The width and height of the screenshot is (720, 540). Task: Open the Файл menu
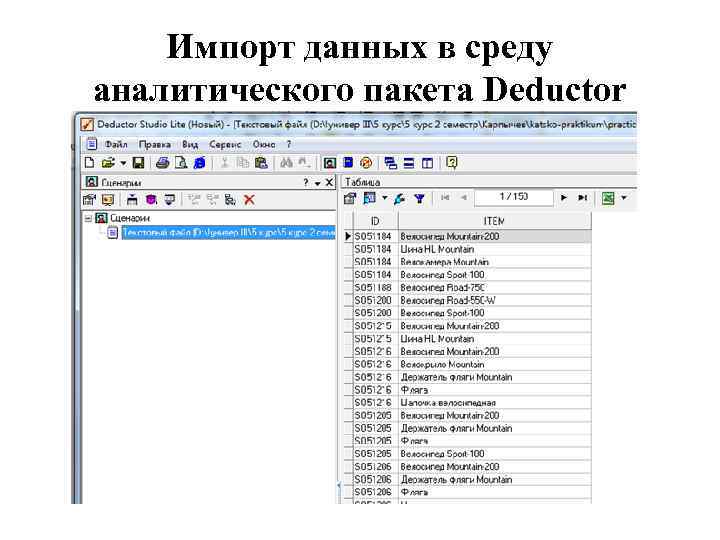[x=116, y=145]
